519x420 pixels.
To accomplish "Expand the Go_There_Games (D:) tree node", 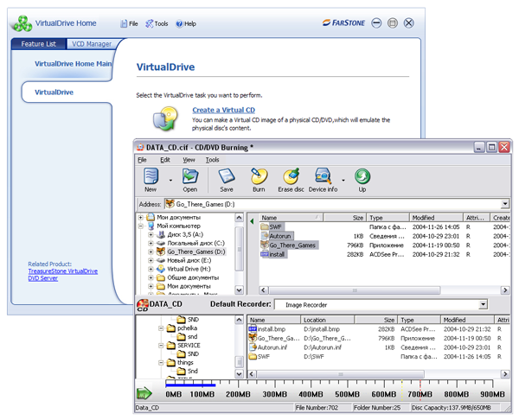I will pyautogui.click(x=151, y=251).
